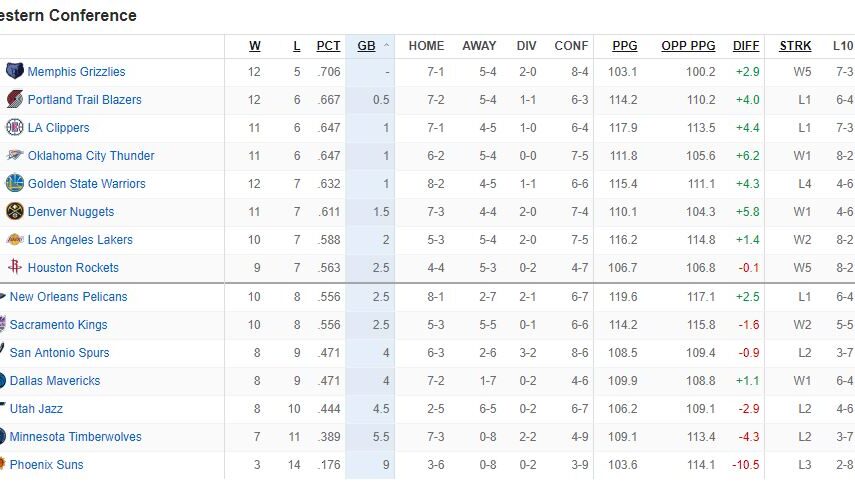This screenshot has height=494, width=855.
Task: Open the Dallas Mavericks team link
Action: coord(55,381)
